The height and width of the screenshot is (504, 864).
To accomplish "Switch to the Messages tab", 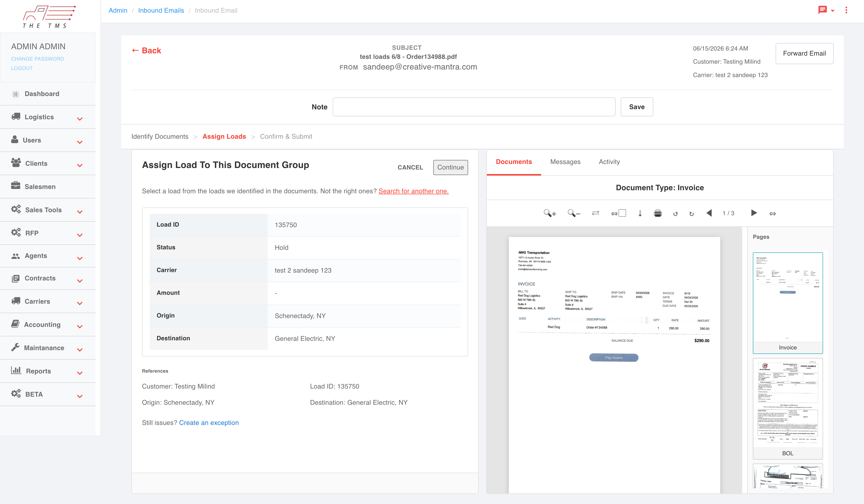I will pos(565,162).
